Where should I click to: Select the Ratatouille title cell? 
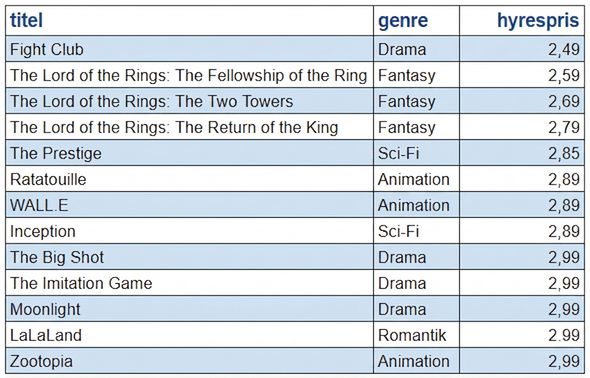[189, 179]
